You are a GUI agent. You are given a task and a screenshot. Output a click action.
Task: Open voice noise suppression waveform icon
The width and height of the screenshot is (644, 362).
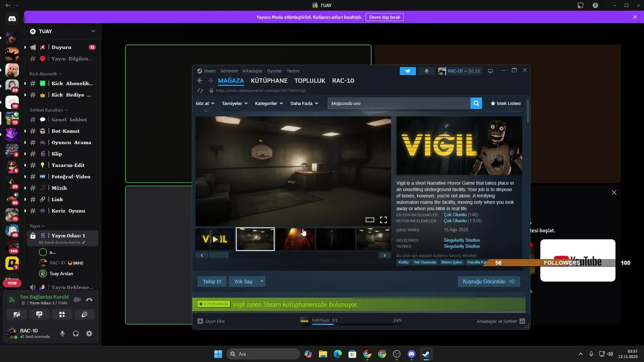click(x=77, y=300)
